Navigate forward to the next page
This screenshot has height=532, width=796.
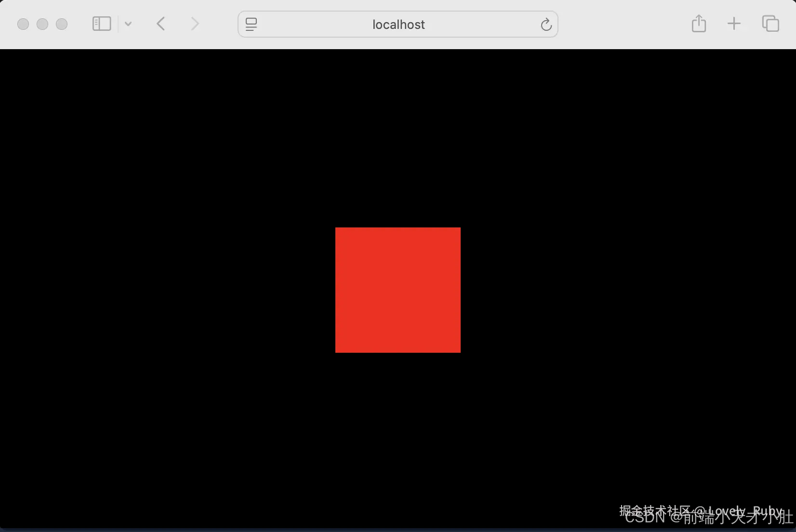(194, 24)
